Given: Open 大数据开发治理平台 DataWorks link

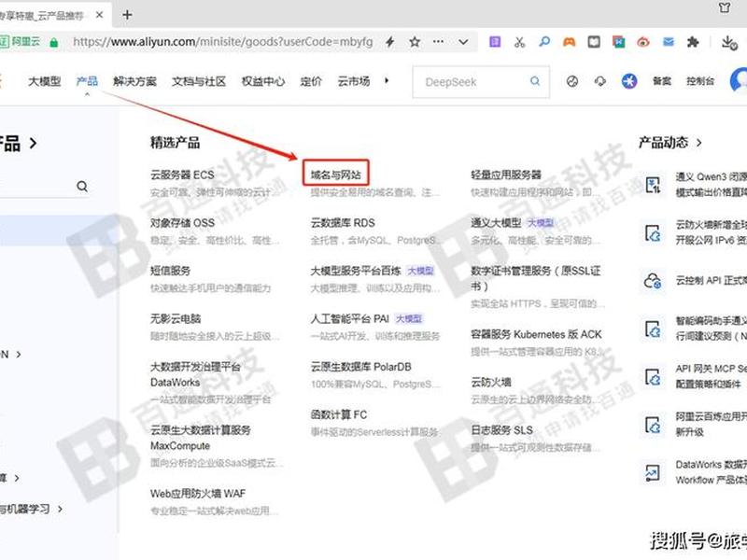Looking at the screenshot, I should [196, 374].
